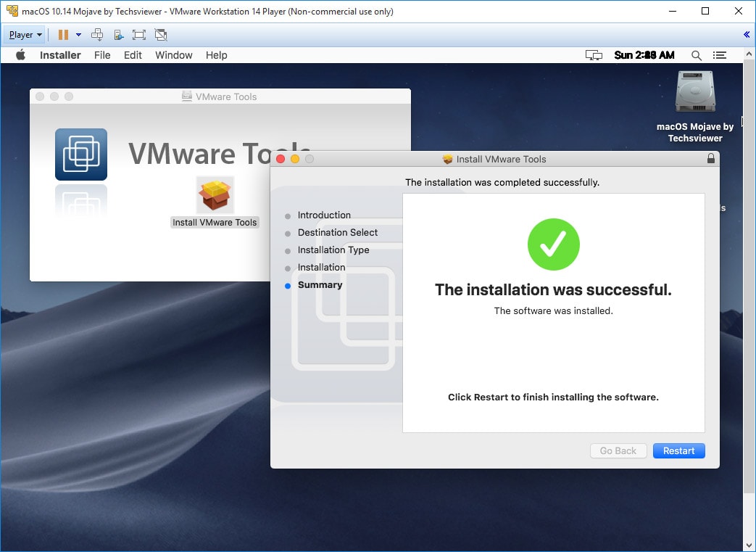This screenshot has height=552, width=756.
Task: Click the Send Ctrl+Alt+Del toolbar icon
Action: click(x=97, y=35)
